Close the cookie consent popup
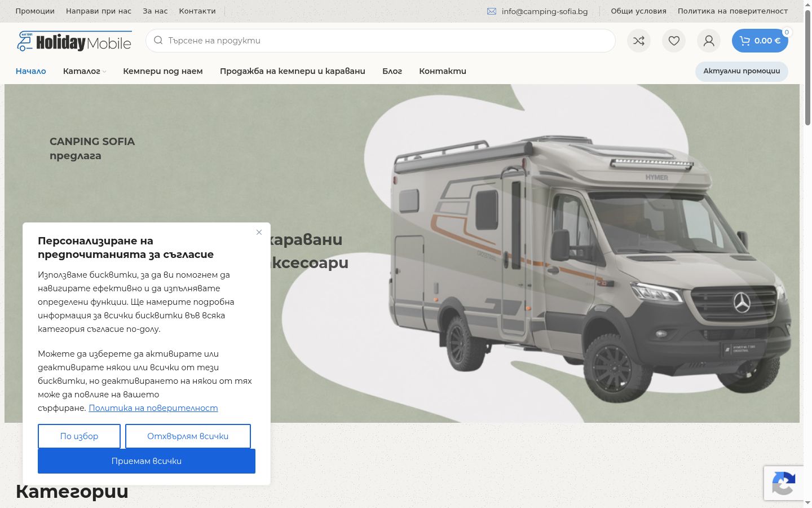Viewport: 812px width, 508px height. pyautogui.click(x=259, y=233)
